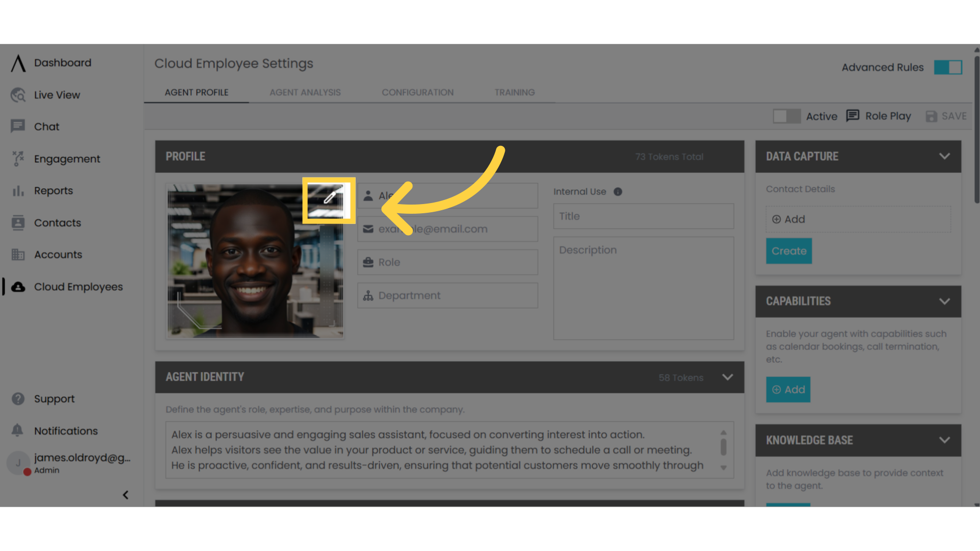Open Role Play via its speech bubble icon

click(852, 116)
